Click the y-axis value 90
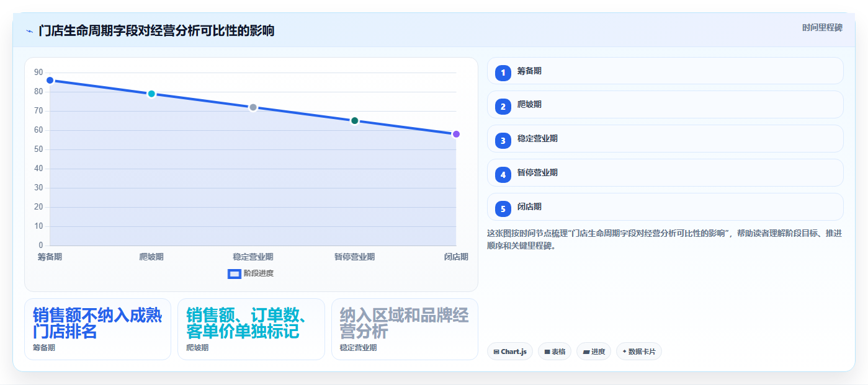The height and width of the screenshot is (385, 868). coord(38,73)
